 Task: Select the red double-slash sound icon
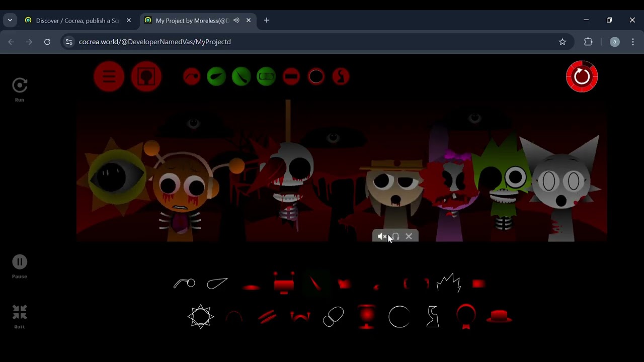point(267,317)
